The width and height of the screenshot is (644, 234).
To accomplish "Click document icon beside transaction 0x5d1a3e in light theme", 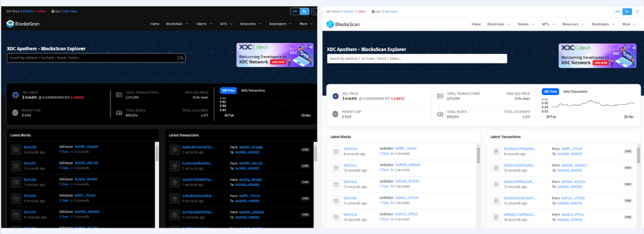I will (x=496, y=151).
